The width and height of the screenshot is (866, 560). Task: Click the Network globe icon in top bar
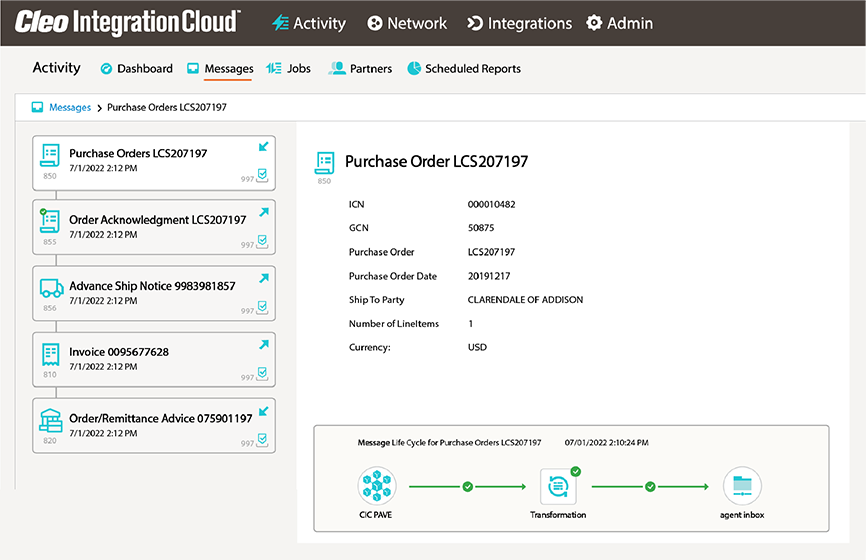[374, 23]
